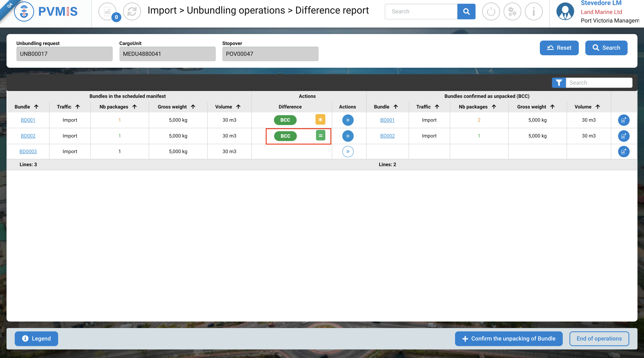Screen dimensions: 644x358
Task: Click the information icon in header
Action: click(x=533, y=12)
